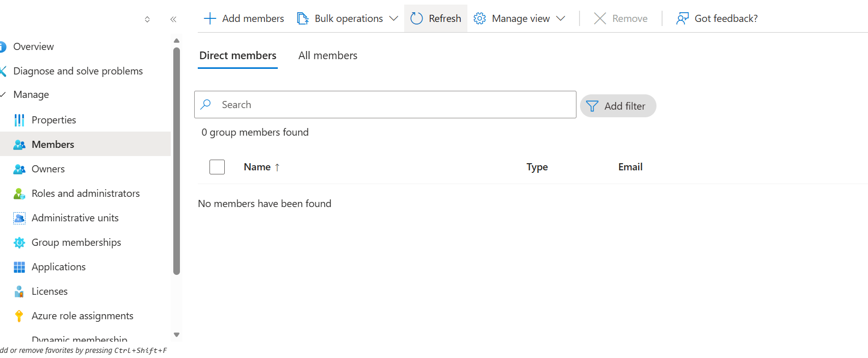Click the Add filter button

(618, 106)
